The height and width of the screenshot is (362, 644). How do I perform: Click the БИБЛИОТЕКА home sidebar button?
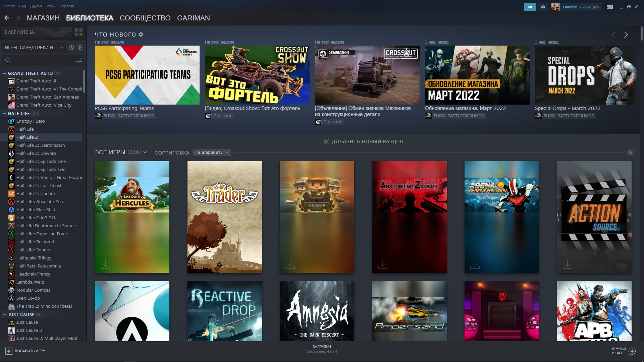[37, 32]
